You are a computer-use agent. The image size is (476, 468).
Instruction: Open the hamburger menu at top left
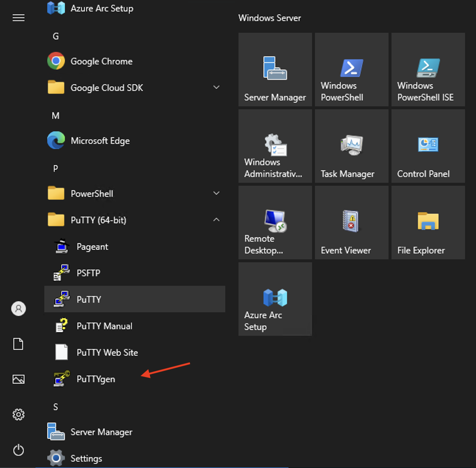(18, 18)
